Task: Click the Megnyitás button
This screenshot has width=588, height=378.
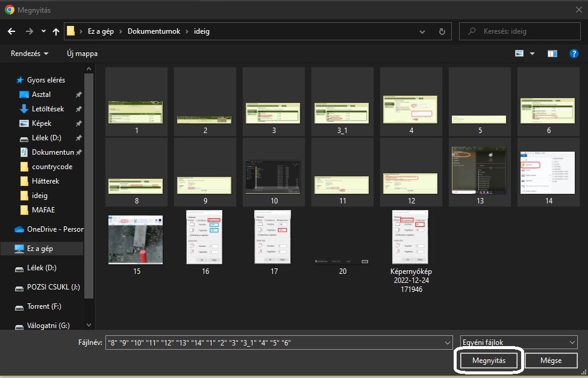Action: pos(489,361)
